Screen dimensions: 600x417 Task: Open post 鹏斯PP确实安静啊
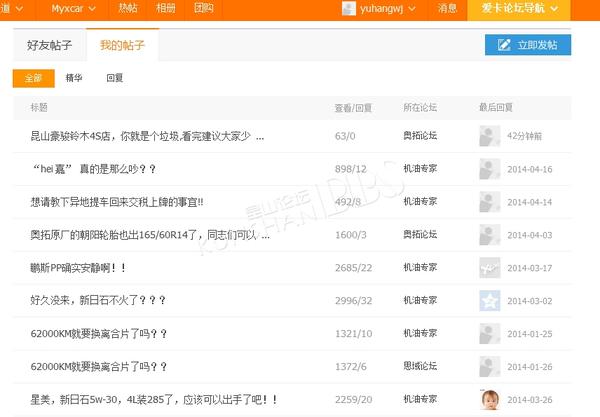tap(78, 268)
